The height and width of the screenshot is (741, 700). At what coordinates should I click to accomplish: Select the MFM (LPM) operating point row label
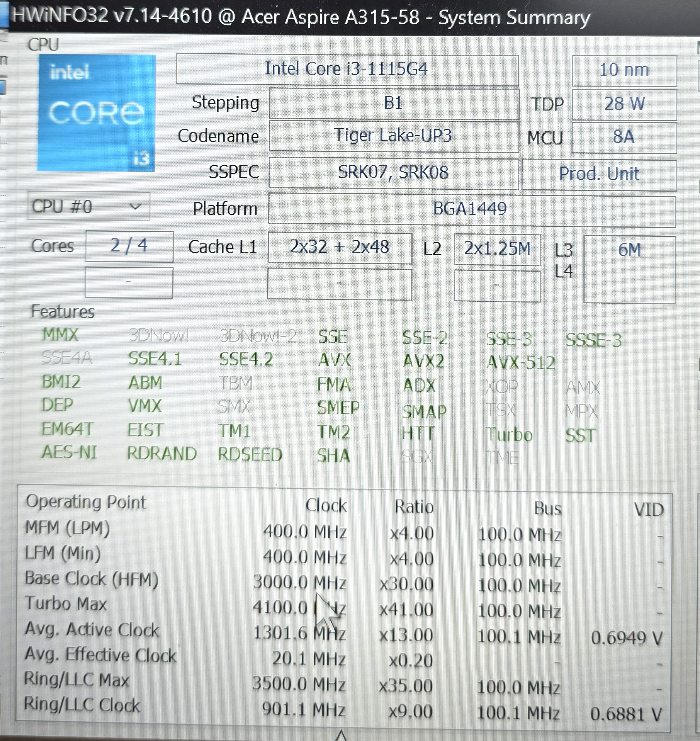(68, 528)
